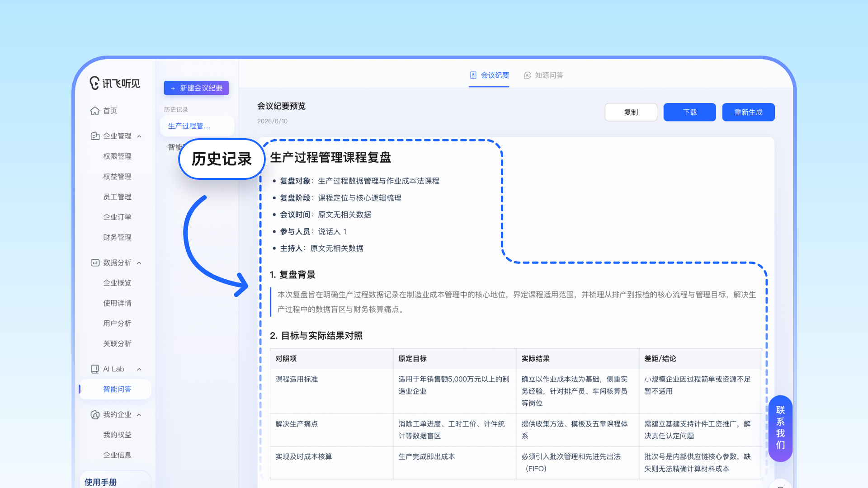868x488 pixels.
Task: Click the 企业管理 section icon
Action: point(95,136)
